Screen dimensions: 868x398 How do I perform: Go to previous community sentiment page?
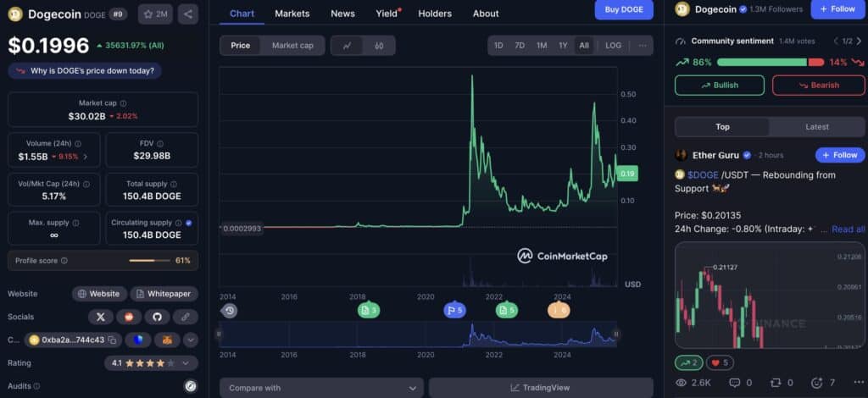coord(836,41)
